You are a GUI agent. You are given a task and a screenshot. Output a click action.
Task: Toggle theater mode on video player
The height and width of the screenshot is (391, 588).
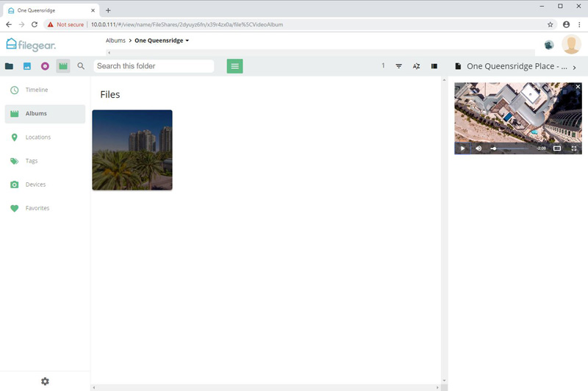tap(557, 148)
